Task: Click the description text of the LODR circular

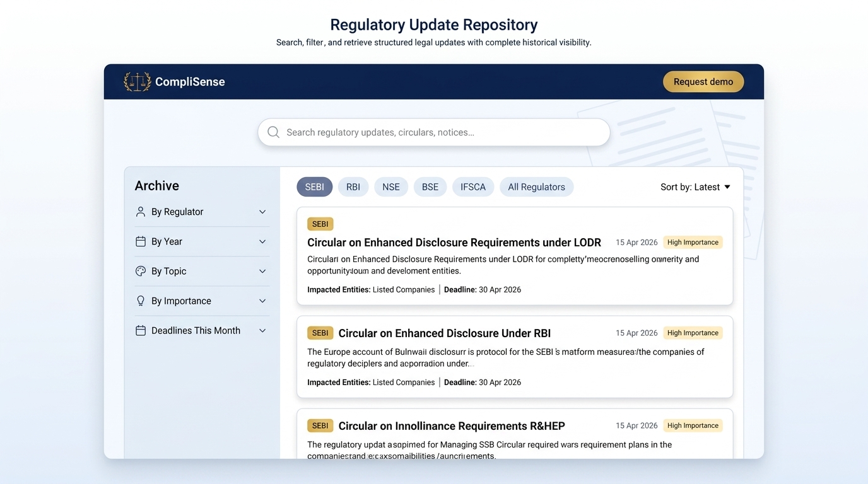Action: (503, 265)
